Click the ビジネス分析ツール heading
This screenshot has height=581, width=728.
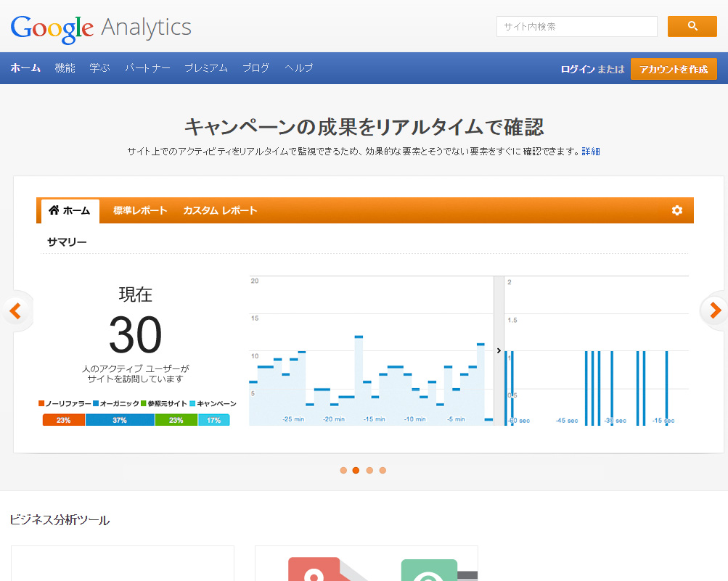coord(60,520)
